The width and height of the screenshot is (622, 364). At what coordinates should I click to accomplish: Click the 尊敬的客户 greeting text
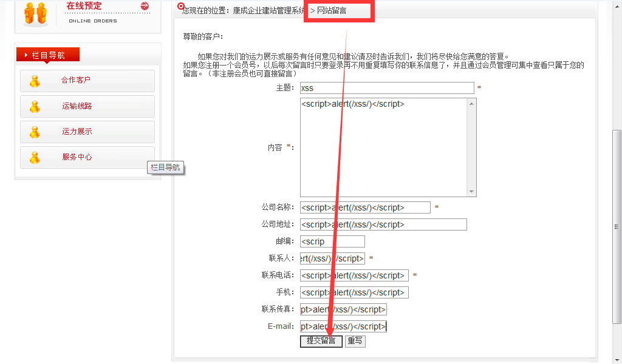[203, 37]
